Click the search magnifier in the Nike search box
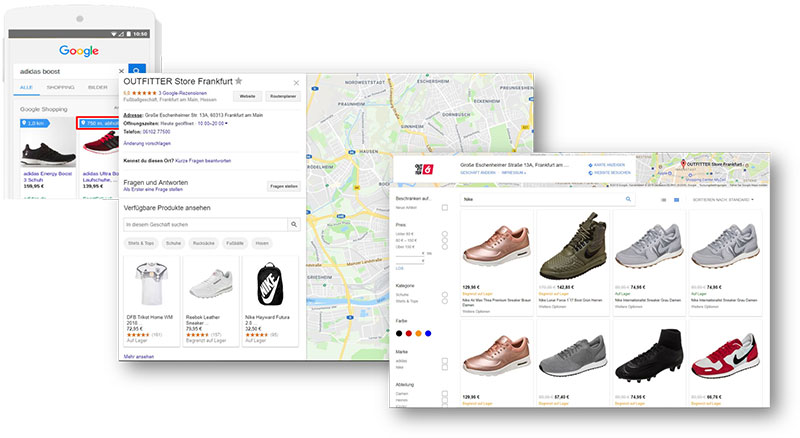 tap(628, 199)
